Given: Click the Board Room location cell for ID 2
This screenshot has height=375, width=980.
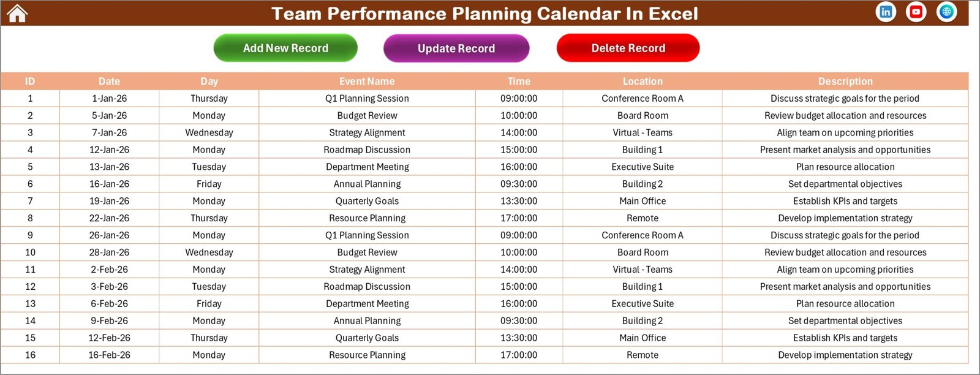Looking at the screenshot, I should coord(642,115).
